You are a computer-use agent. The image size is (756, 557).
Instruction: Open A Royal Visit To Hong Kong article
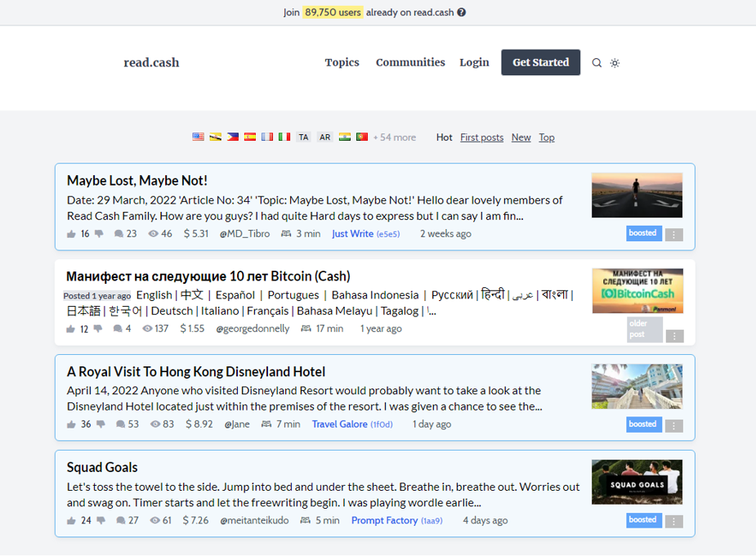point(196,371)
